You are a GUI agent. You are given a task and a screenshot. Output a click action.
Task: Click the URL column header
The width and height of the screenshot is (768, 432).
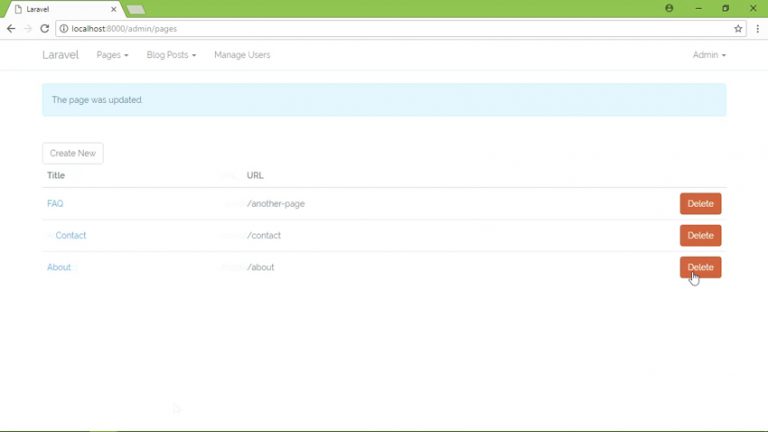[255, 175]
